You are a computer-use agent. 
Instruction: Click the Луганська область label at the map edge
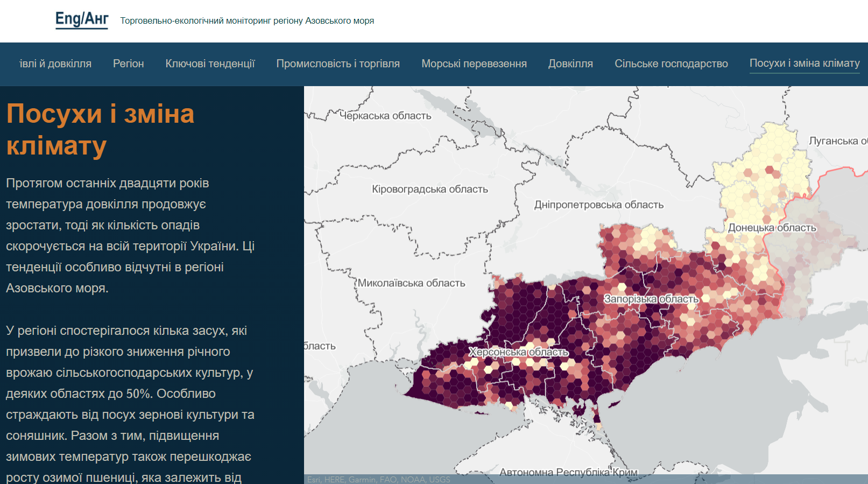[837, 141]
